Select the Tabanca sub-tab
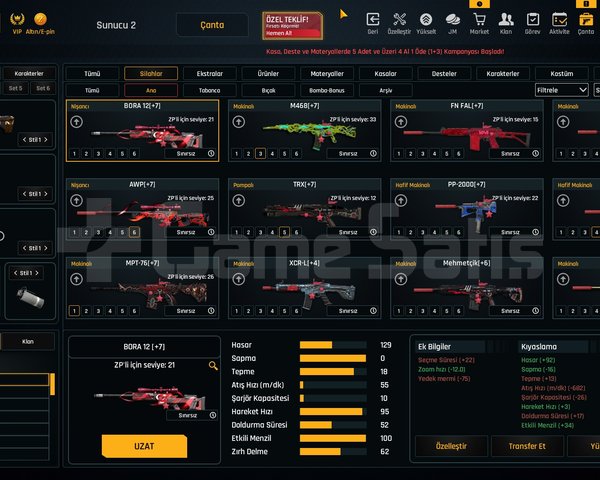 tap(209, 90)
